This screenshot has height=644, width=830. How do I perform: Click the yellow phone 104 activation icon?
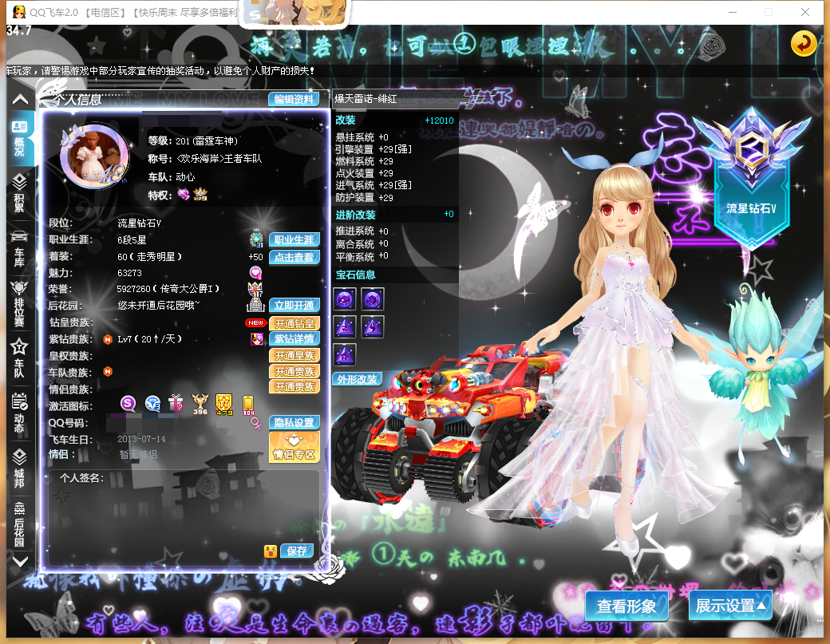tap(248, 405)
